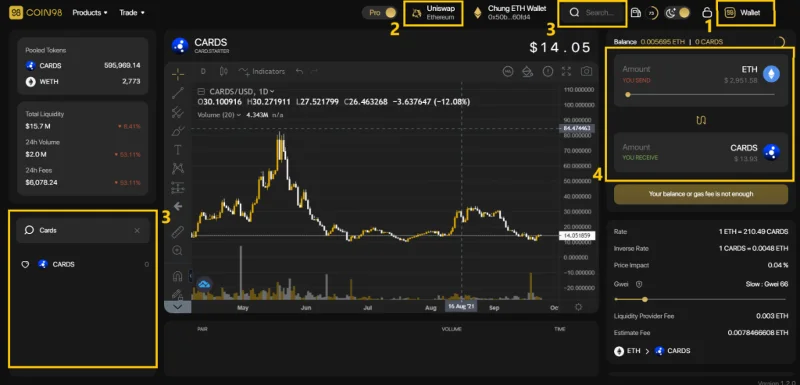Click the $15.7 M total liquidity value

38,126
